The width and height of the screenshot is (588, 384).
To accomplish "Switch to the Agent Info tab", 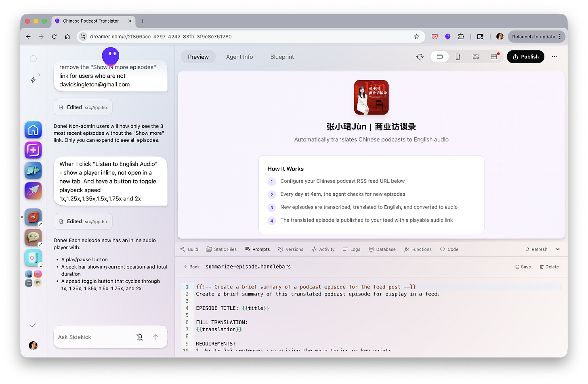I will pos(239,57).
